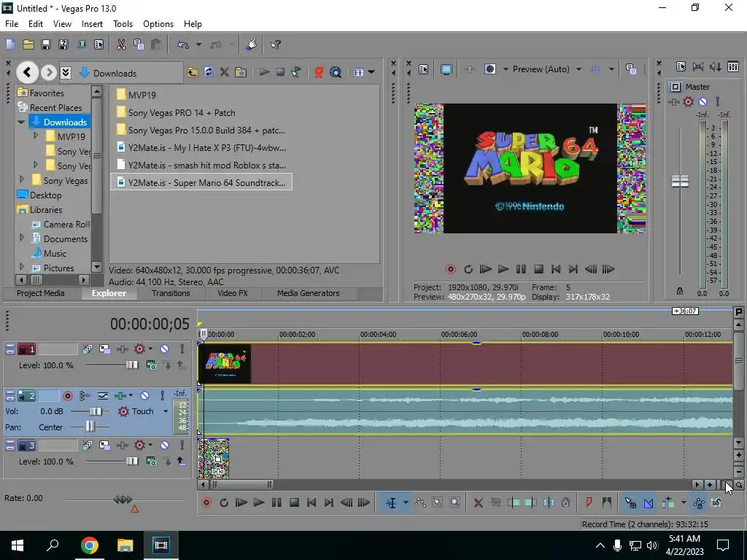Open Undo history dropdown arrow
747x560 pixels.
pos(198,44)
